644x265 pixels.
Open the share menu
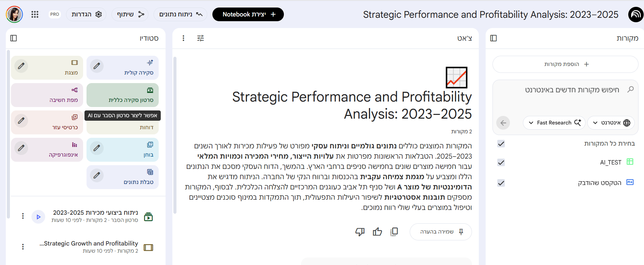pyautogui.click(x=130, y=14)
